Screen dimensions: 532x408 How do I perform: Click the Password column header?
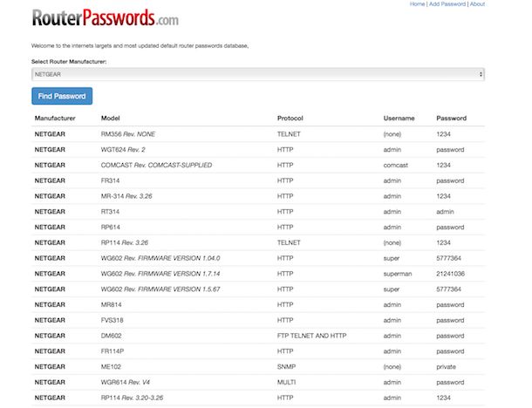(451, 119)
